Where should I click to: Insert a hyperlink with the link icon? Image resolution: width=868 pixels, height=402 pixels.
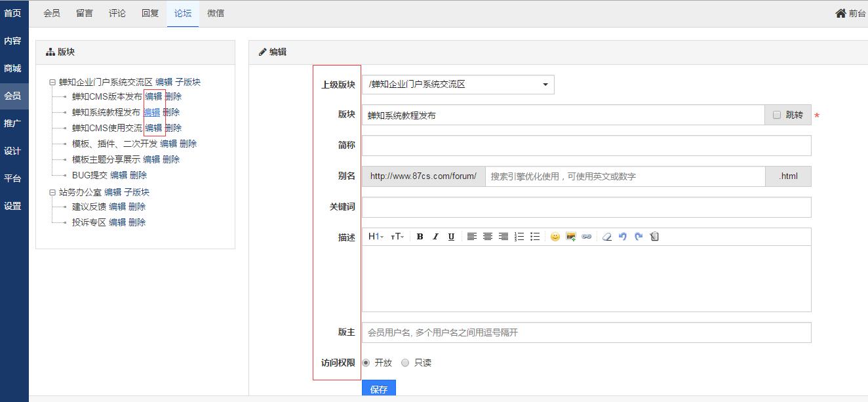tap(587, 237)
